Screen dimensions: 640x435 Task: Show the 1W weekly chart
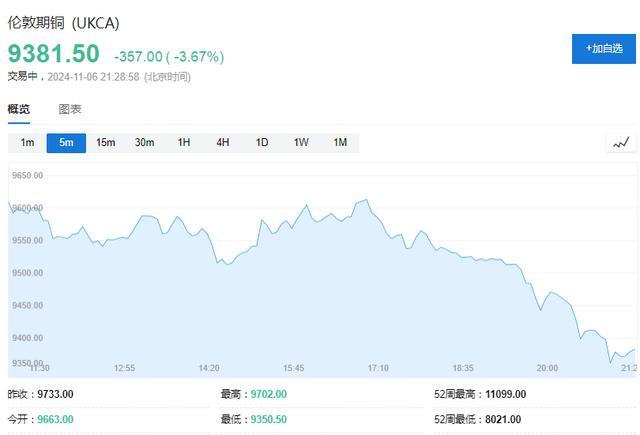click(301, 143)
